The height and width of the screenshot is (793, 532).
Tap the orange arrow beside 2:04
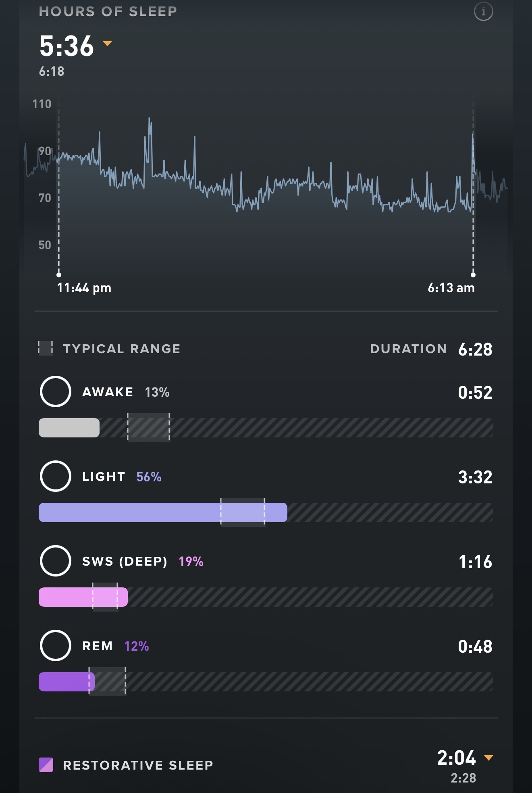tap(488, 758)
